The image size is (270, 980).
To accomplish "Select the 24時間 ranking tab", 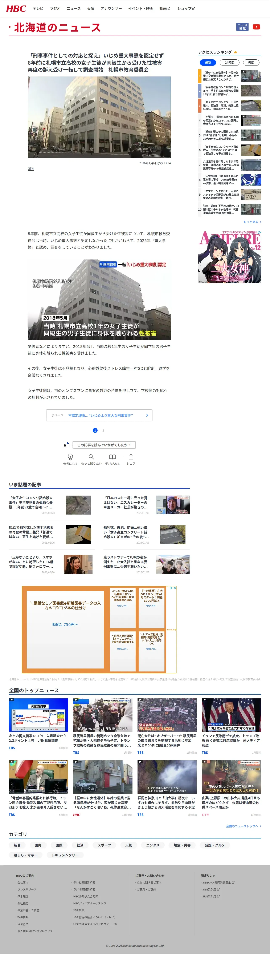I will pos(229,62).
